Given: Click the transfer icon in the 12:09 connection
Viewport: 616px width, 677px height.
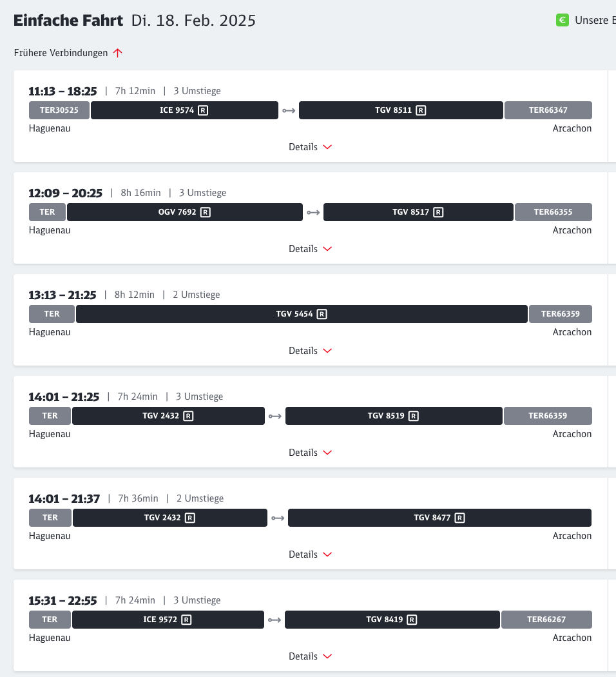Looking at the screenshot, I should 313,212.
